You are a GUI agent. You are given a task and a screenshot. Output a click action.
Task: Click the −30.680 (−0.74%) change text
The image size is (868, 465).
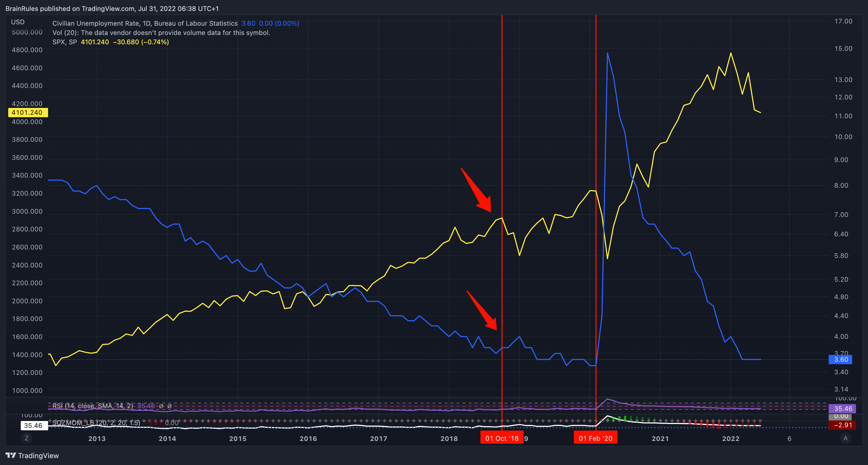click(141, 42)
